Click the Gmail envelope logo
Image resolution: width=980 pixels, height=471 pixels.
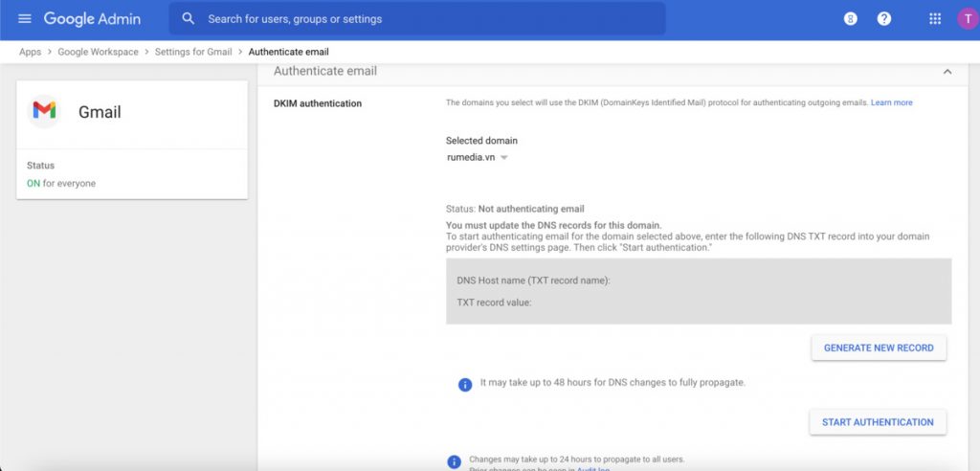pyautogui.click(x=44, y=111)
